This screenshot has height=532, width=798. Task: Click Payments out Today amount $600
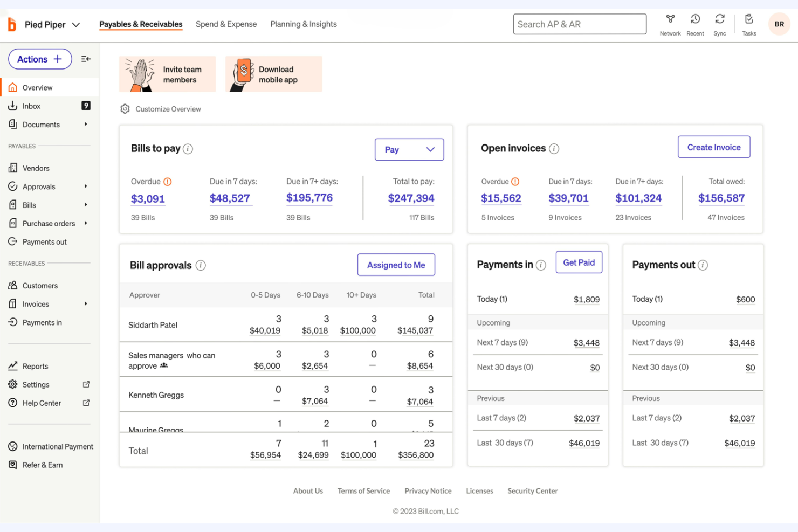(746, 300)
